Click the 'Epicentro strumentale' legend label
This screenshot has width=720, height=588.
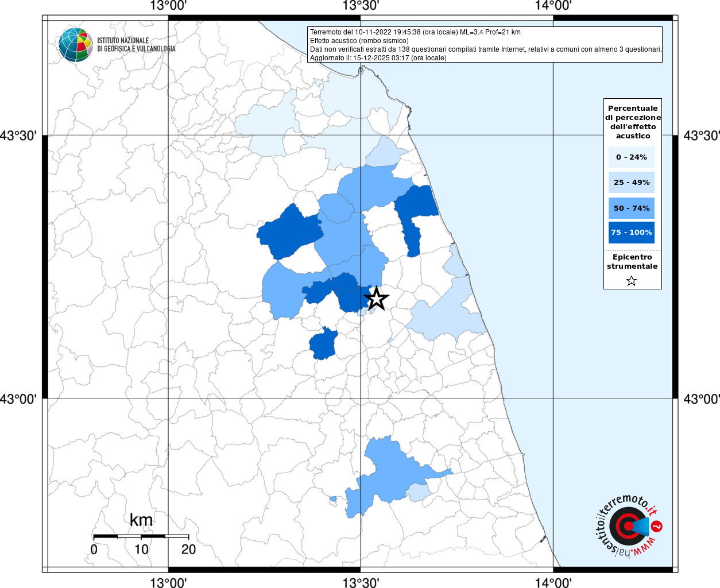click(x=632, y=262)
